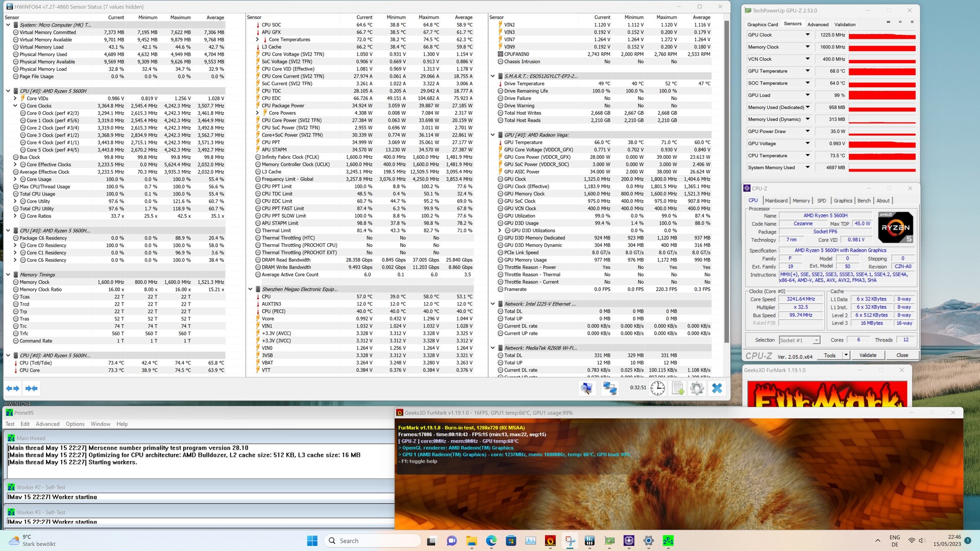Click CPU-Z Tools button
The image size is (980, 551).
pyautogui.click(x=829, y=355)
